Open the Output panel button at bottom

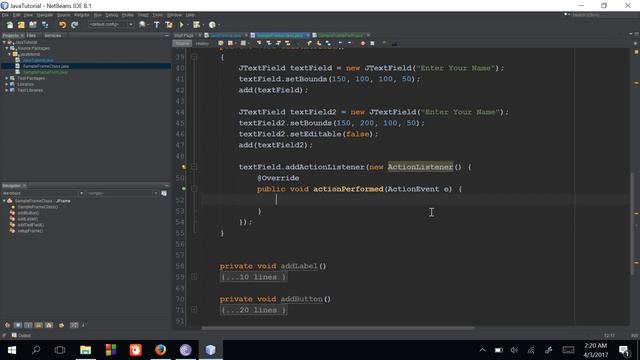point(21,336)
